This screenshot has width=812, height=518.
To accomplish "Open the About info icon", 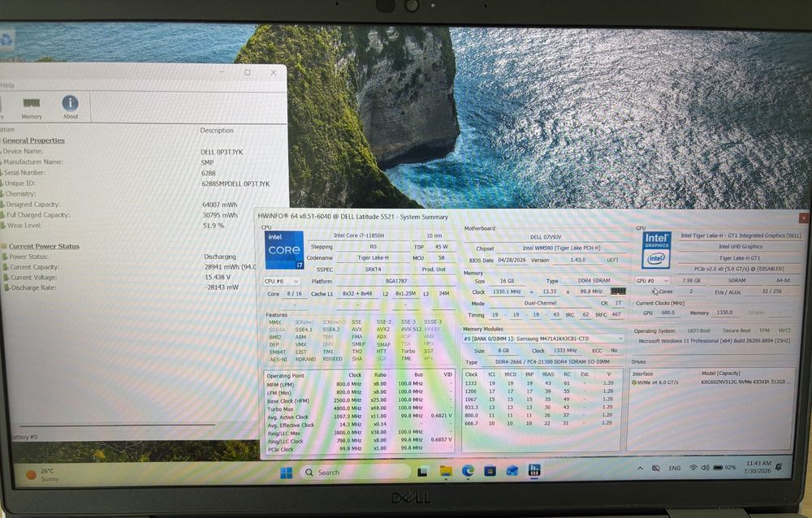I will (x=71, y=108).
